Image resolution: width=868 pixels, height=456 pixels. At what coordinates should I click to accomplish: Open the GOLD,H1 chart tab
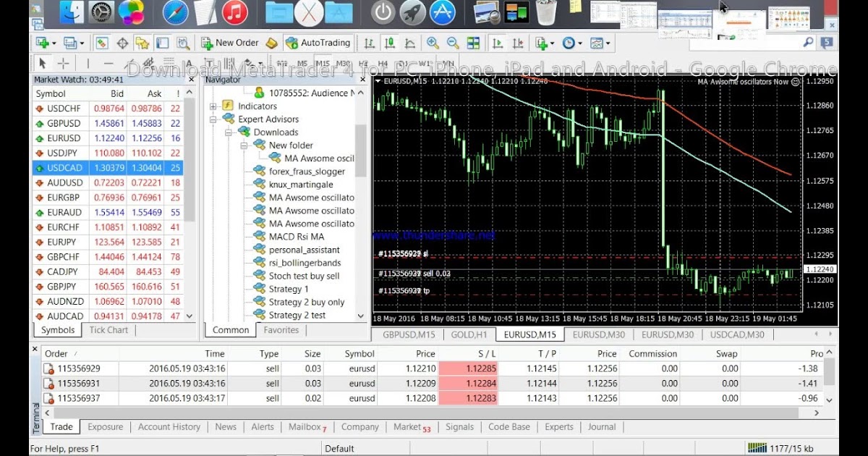pyautogui.click(x=469, y=334)
